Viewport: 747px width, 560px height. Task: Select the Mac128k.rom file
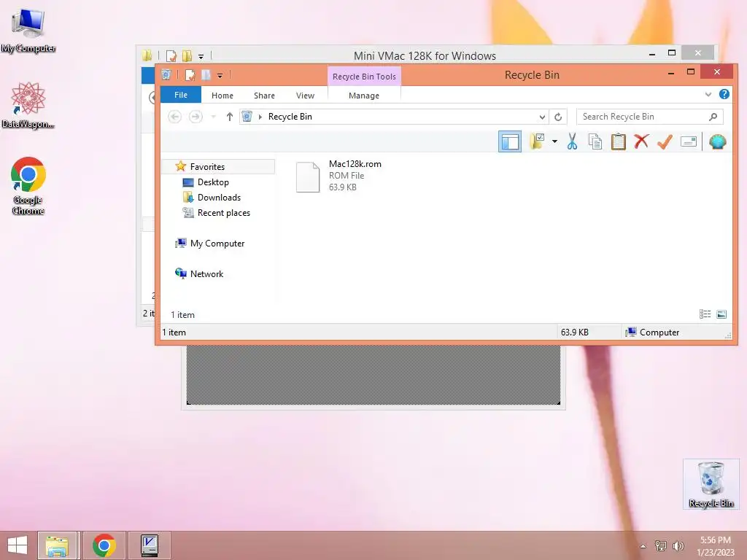(339, 176)
